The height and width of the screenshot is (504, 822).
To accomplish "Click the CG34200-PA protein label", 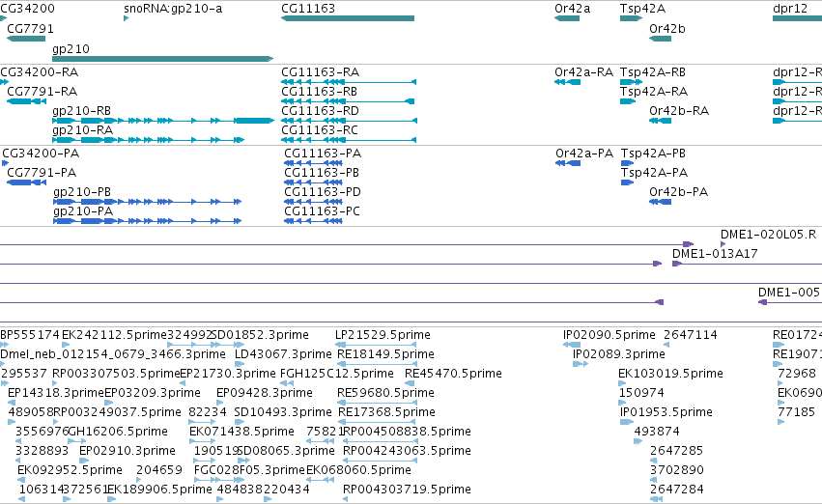I will [x=41, y=154].
